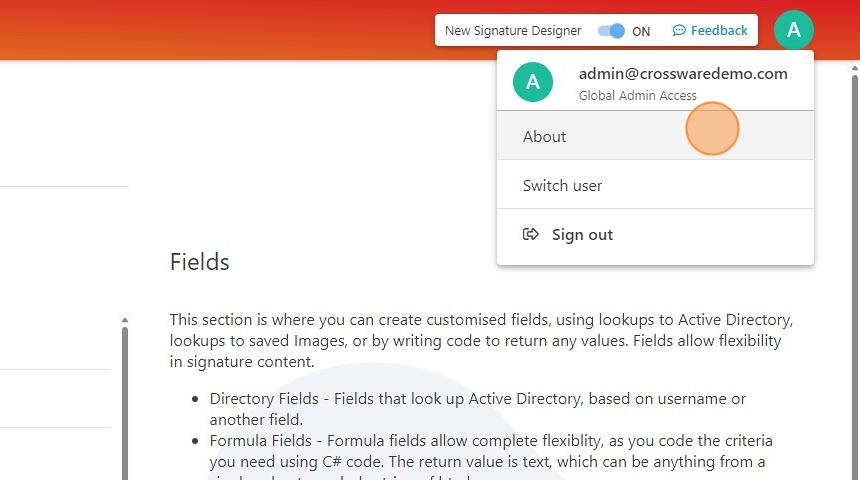The image size is (860, 480).
Task: Click the bullet dot before Directory Fields
Action: (195, 400)
